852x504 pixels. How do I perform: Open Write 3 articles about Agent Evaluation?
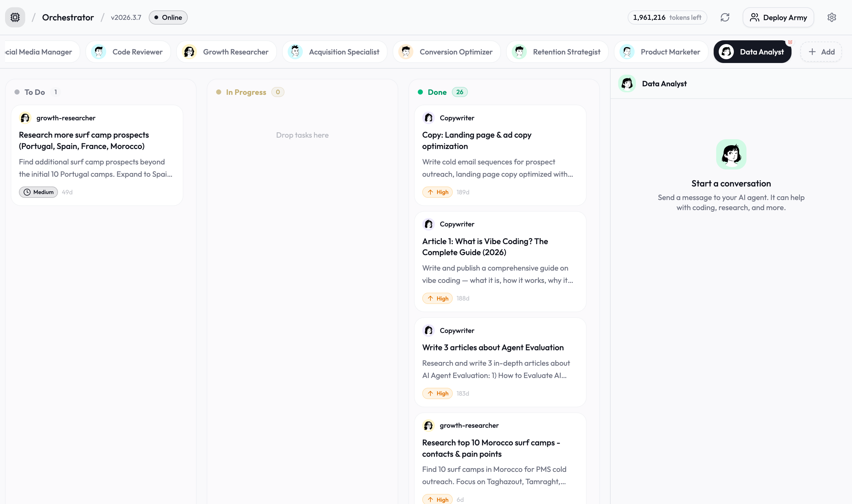coord(500,362)
